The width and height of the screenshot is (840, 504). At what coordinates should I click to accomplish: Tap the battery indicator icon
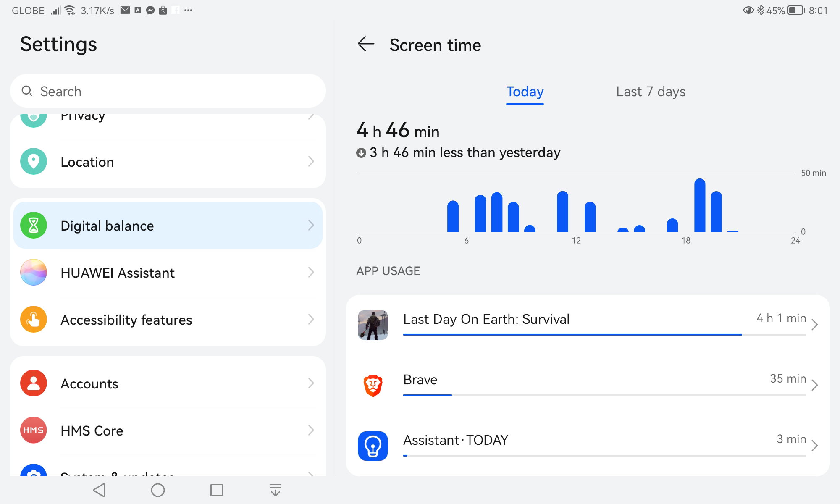coord(796,10)
